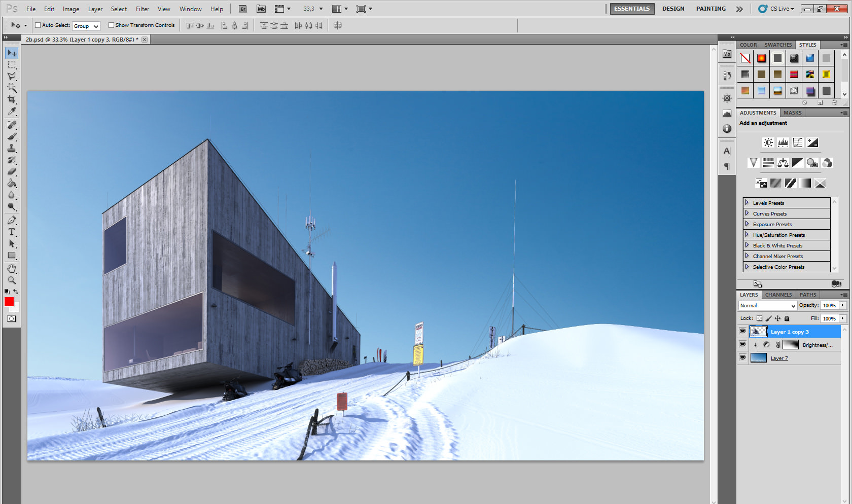
Task: Select the Brush tool
Action: point(12,136)
